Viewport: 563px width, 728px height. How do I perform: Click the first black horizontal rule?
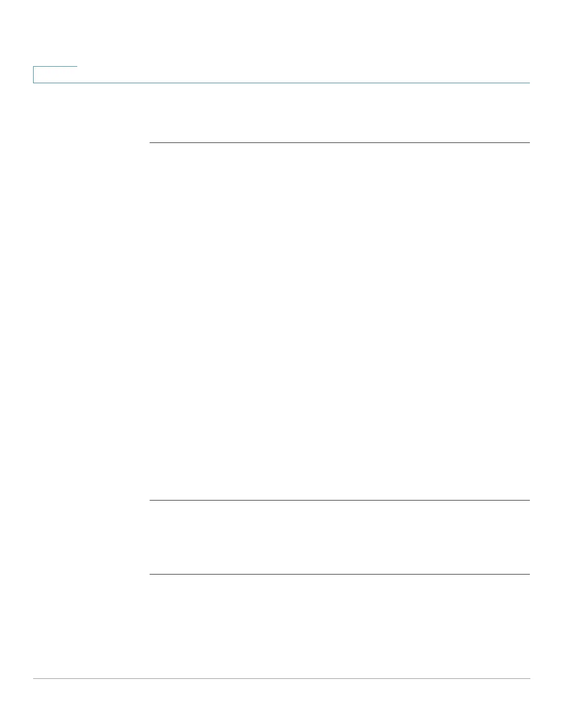click(340, 142)
